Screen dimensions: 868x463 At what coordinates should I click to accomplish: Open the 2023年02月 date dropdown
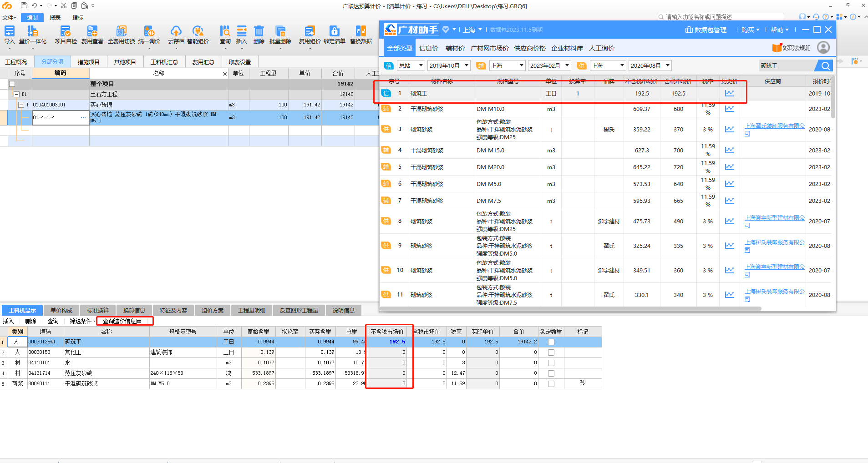[549, 66]
